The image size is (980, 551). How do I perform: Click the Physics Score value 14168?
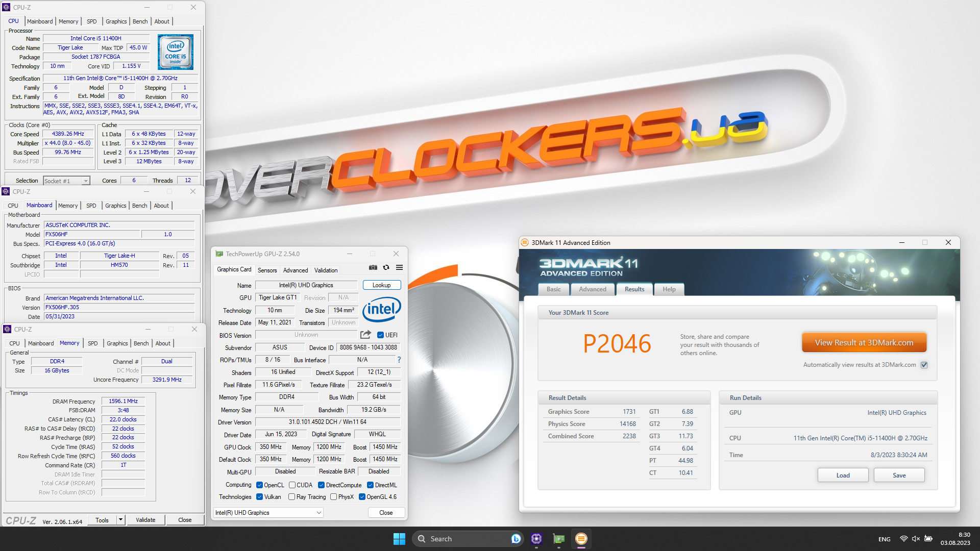point(627,424)
